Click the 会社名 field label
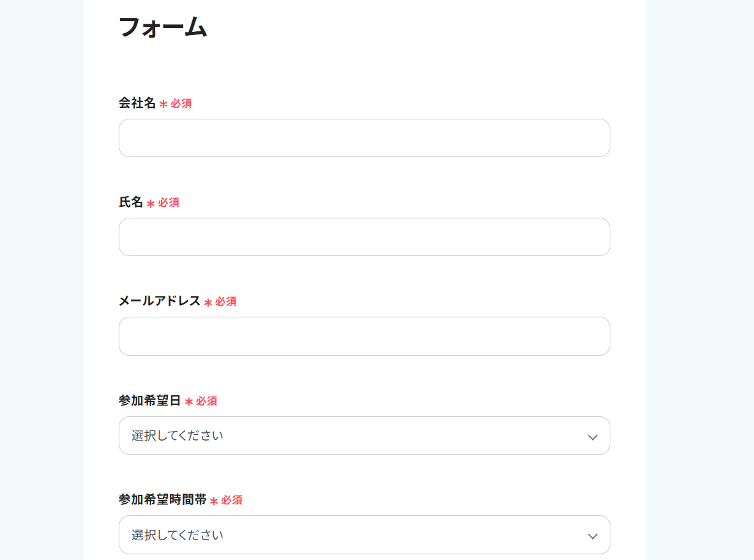754x560 pixels. click(x=137, y=103)
